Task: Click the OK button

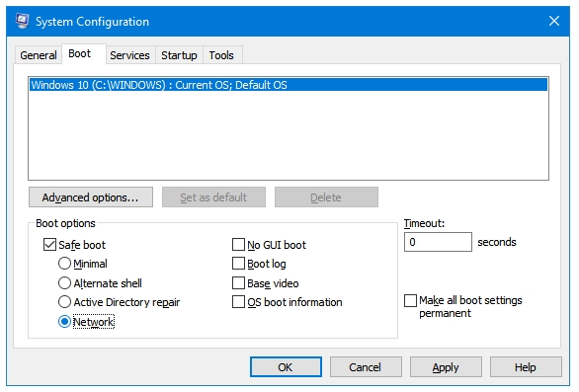Action: pos(286,367)
